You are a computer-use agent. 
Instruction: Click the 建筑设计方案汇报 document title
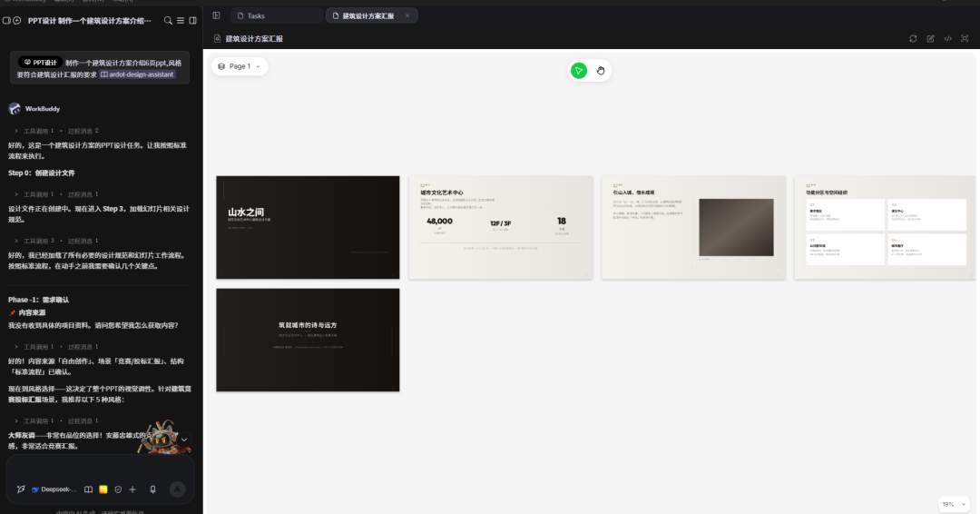pyautogui.click(x=254, y=39)
